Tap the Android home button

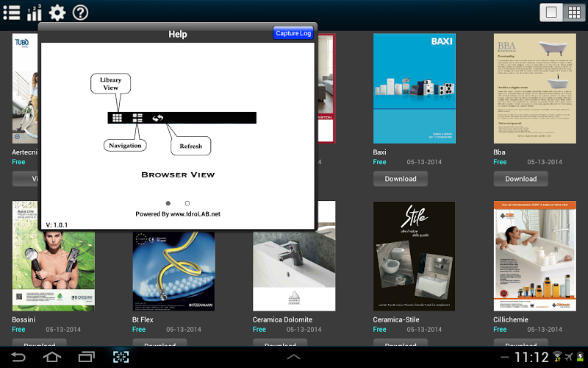tap(52, 357)
